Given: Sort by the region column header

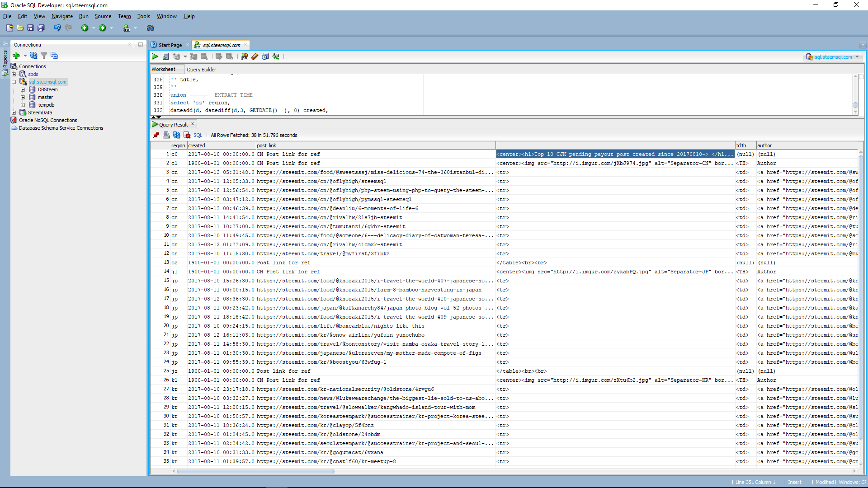Looking at the screenshot, I should (178, 145).
